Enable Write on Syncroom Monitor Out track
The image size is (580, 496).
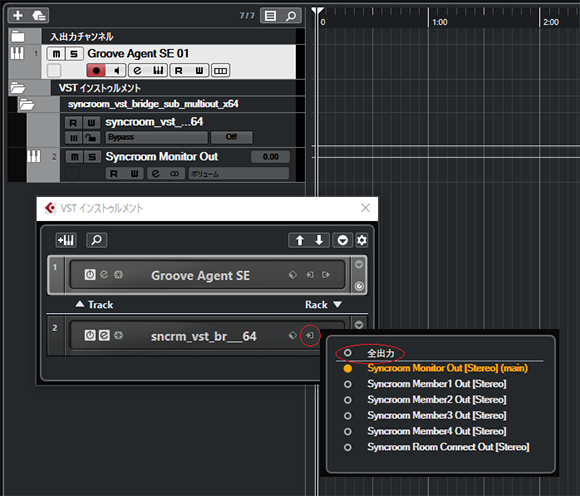pyautogui.click(x=135, y=173)
